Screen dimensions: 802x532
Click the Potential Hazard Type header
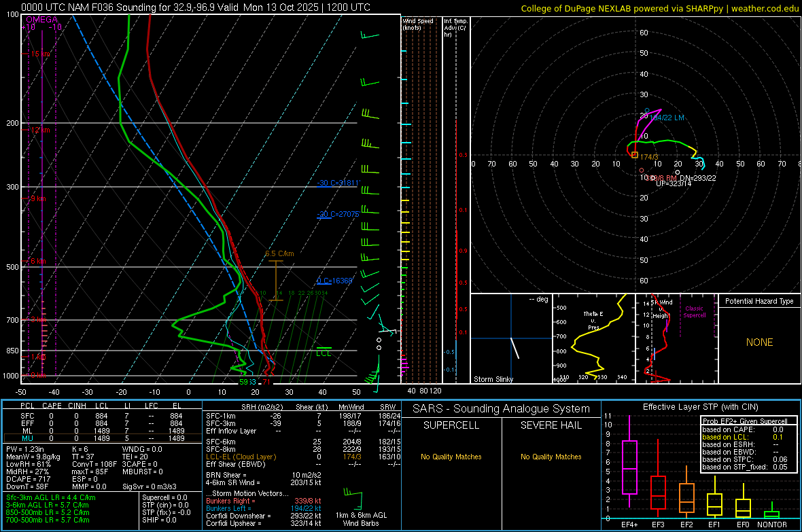point(759,301)
